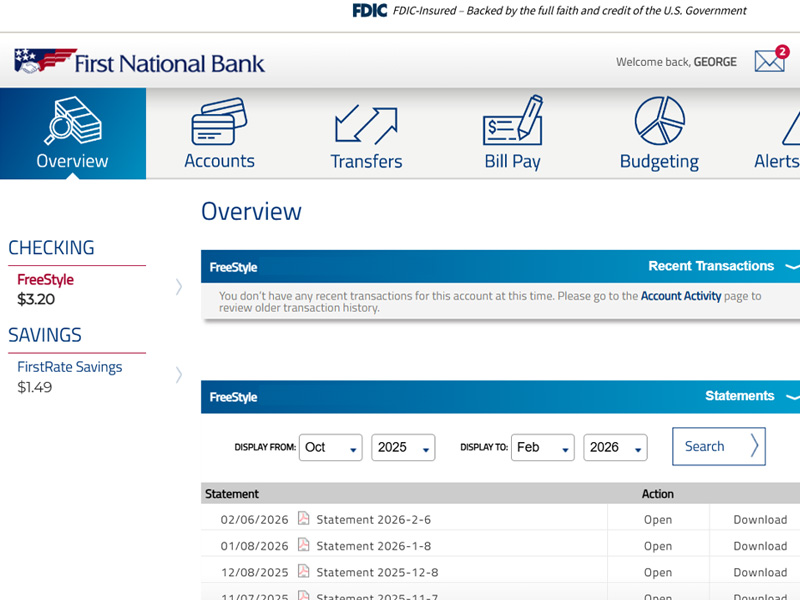Collapse the Recent Transactions panel
Screen dimensions: 800x600
(x=791, y=267)
